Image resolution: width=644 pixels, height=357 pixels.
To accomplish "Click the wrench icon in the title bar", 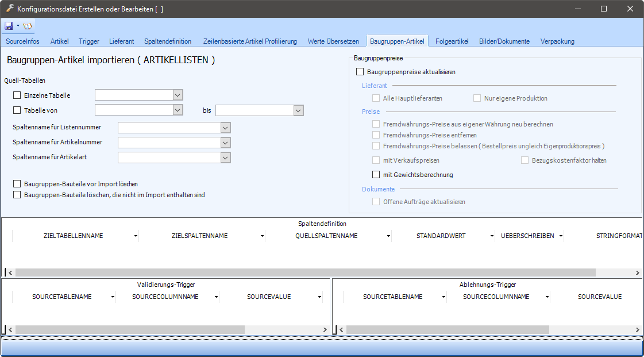I will [9, 9].
